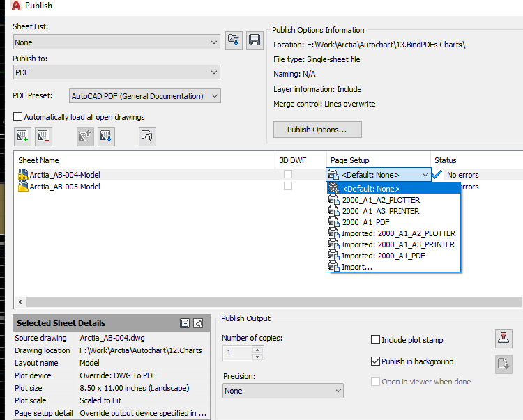Viewport: 523px width, 420px height.
Task: Choose Imported: 2000_A1_A2_PLOTTER
Action: click(x=393, y=233)
